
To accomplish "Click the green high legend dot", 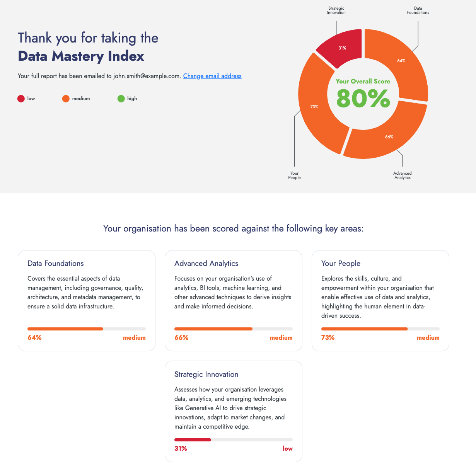I will [121, 99].
